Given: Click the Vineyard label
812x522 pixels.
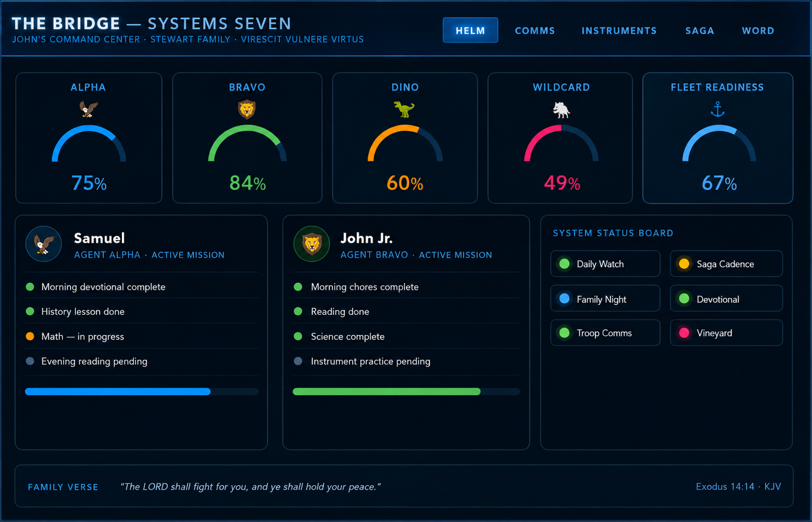Looking at the screenshot, I should click(x=714, y=333).
